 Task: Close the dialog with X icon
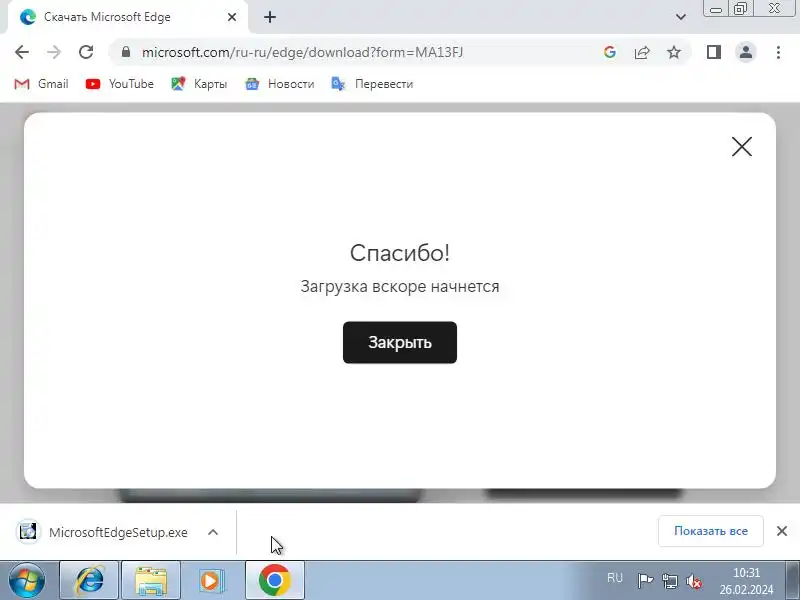tap(741, 146)
